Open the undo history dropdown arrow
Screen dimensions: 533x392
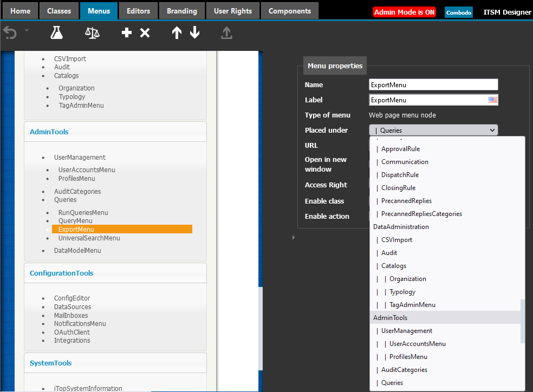point(27,30)
